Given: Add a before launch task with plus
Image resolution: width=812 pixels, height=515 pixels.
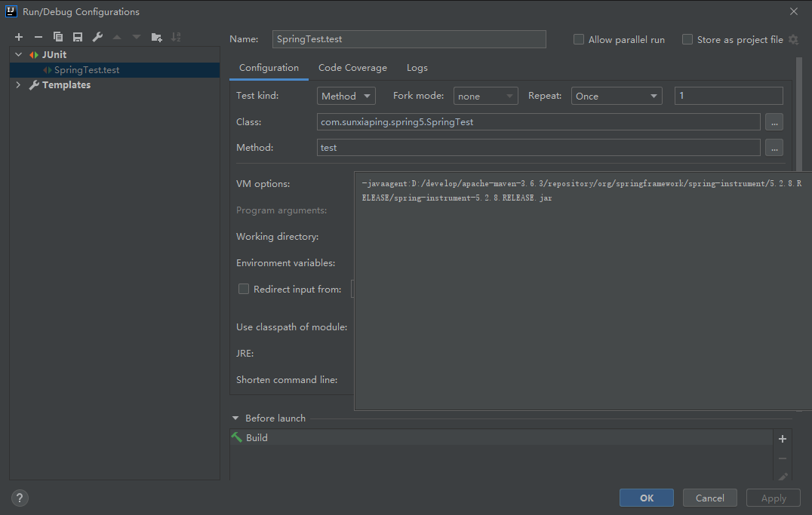Looking at the screenshot, I should pyautogui.click(x=783, y=439).
